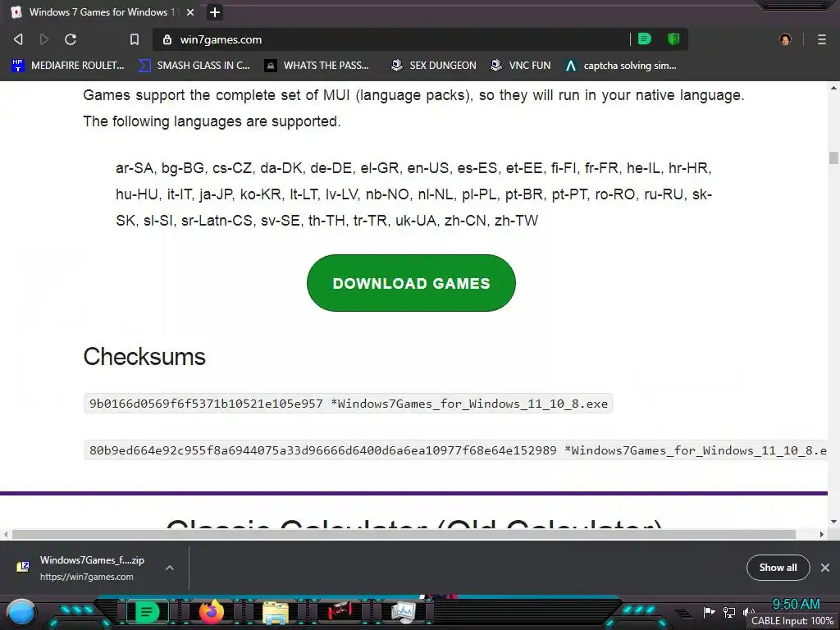The height and width of the screenshot is (630, 840).
Task: Open the Start orb button
Action: (x=22, y=613)
